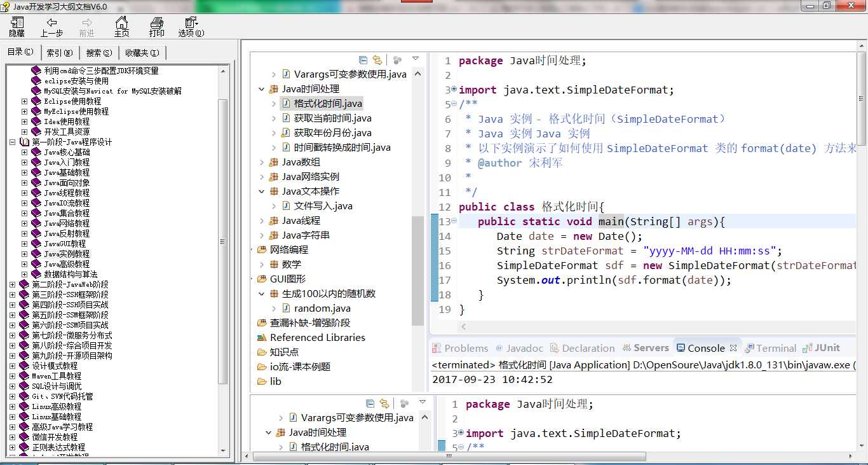This screenshot has width=868, height=465.
Task: Expand the 第二阶段-JavaWeb阶段 node
Action: pos(13,284)
